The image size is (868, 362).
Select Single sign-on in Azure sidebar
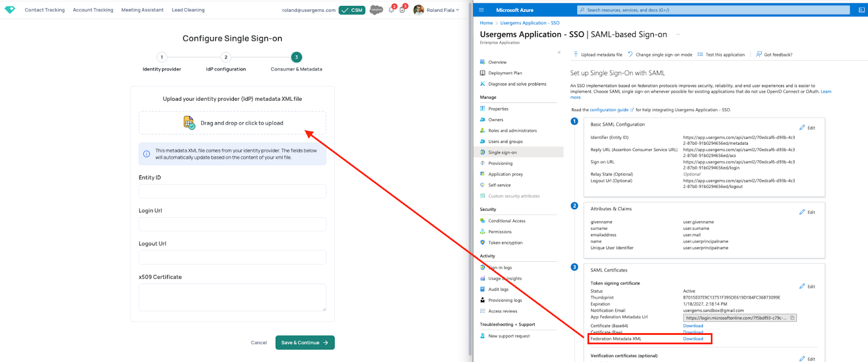click(x=519, y=152)
